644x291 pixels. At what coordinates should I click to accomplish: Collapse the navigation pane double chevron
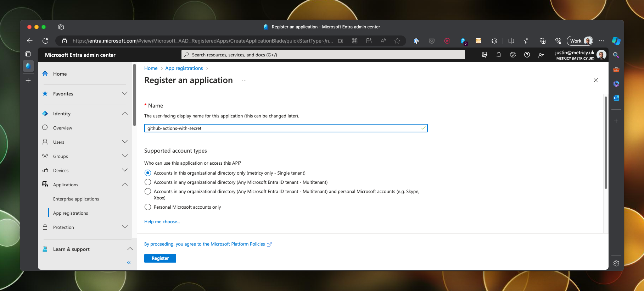(x=129, y=263)
